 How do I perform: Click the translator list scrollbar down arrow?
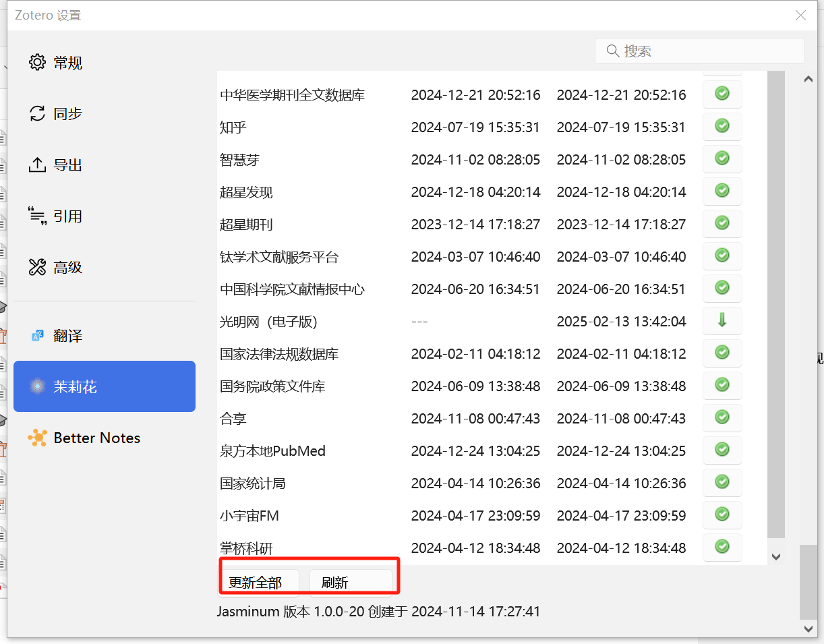tap(776, 557)
